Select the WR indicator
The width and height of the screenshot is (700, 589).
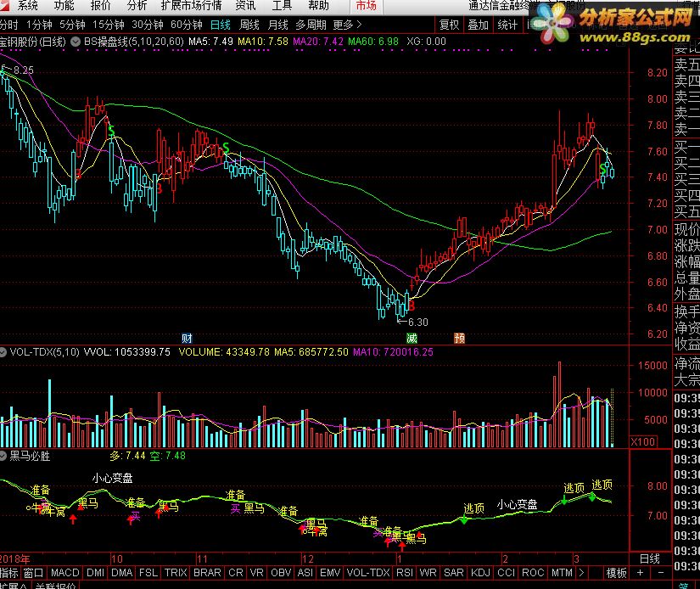pos(428,573)
